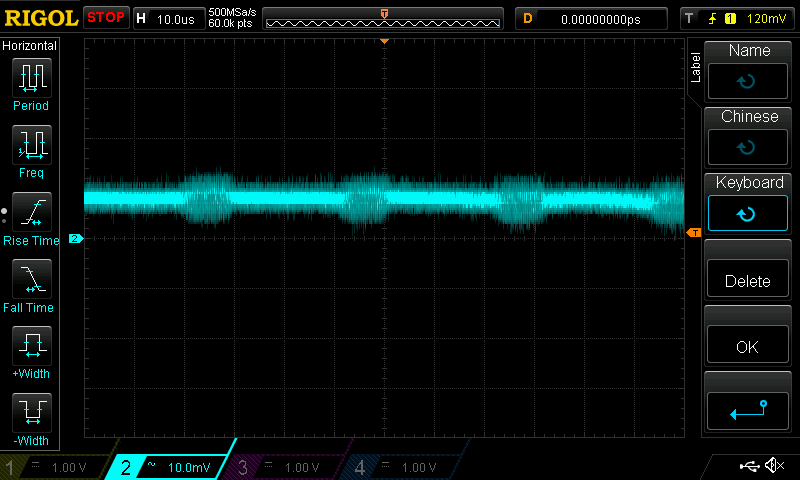Toggle the muted speaker sound icon
Image resolution: width=800 pixels, height=480 pixels.
[774, 465]
